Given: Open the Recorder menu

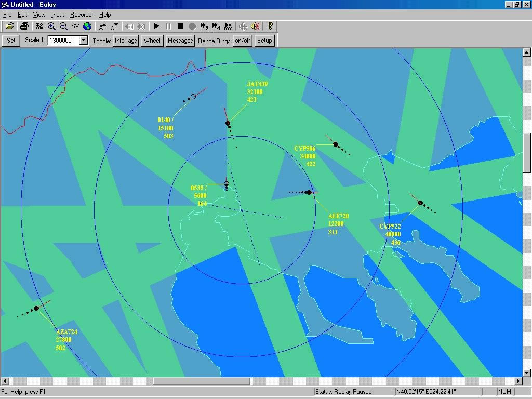Looking at the screenshot, I should 82,15.
